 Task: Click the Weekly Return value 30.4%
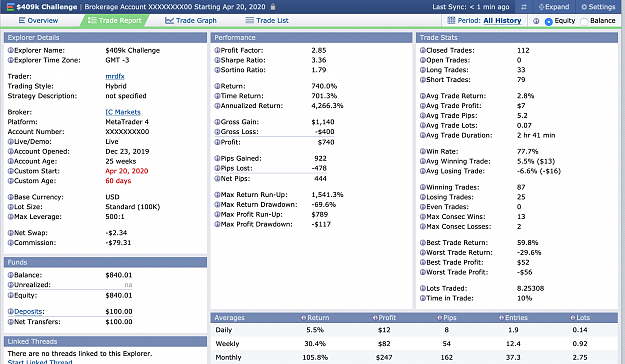pyautogui.click(x=315, y=344)
